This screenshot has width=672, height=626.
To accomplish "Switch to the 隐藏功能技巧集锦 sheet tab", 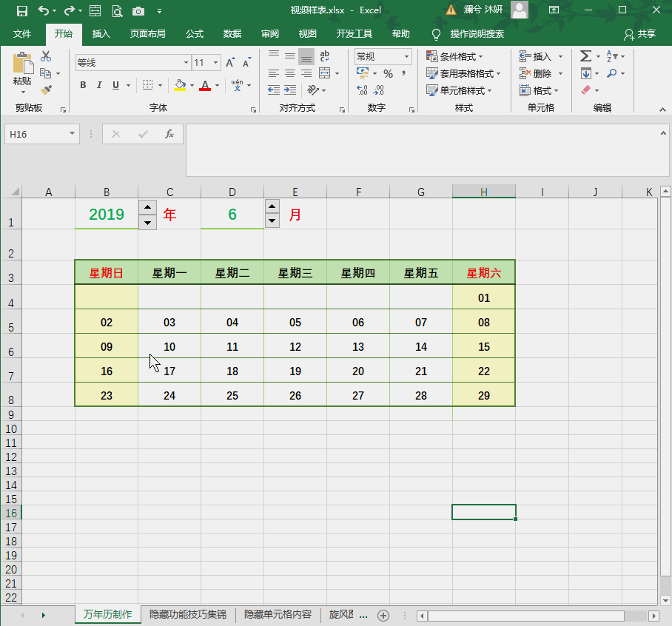I will (188, 614).
